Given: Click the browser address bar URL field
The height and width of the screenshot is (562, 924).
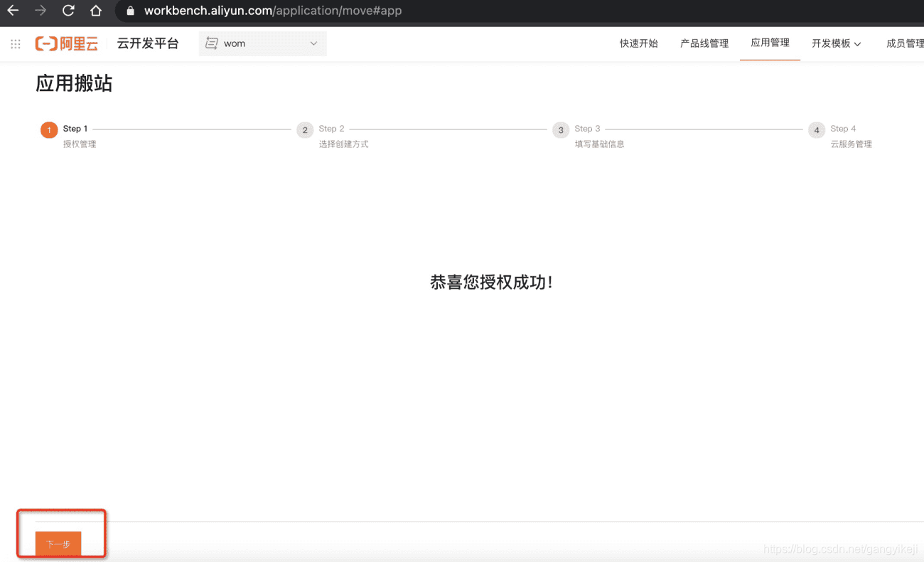Looking at the screenshot, I should 270,11.
